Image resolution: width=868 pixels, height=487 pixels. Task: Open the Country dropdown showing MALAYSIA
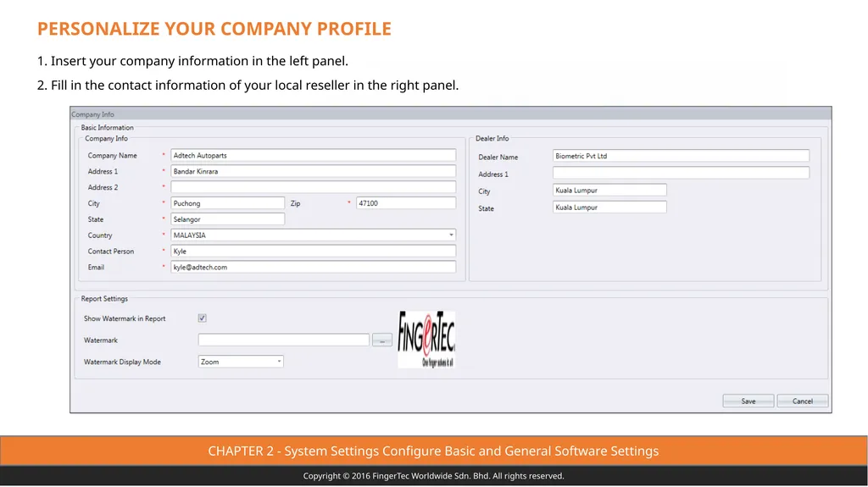click(x=314, y=235)
